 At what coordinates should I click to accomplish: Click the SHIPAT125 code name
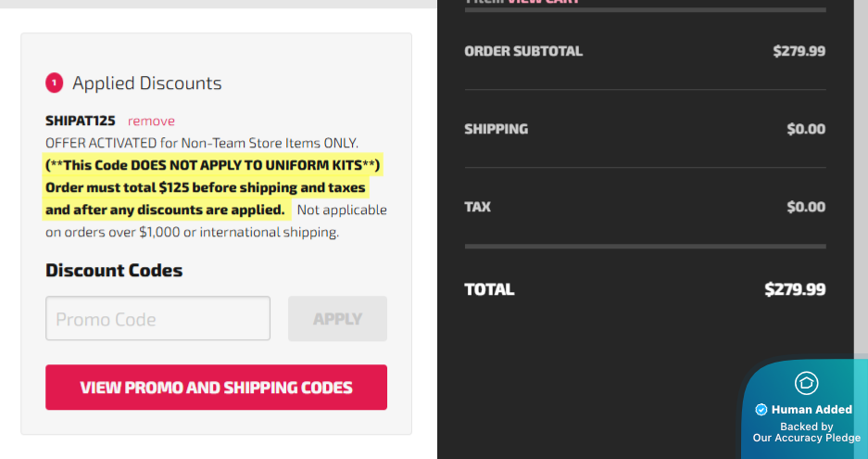pyautogui.click(x=80, y=121)
